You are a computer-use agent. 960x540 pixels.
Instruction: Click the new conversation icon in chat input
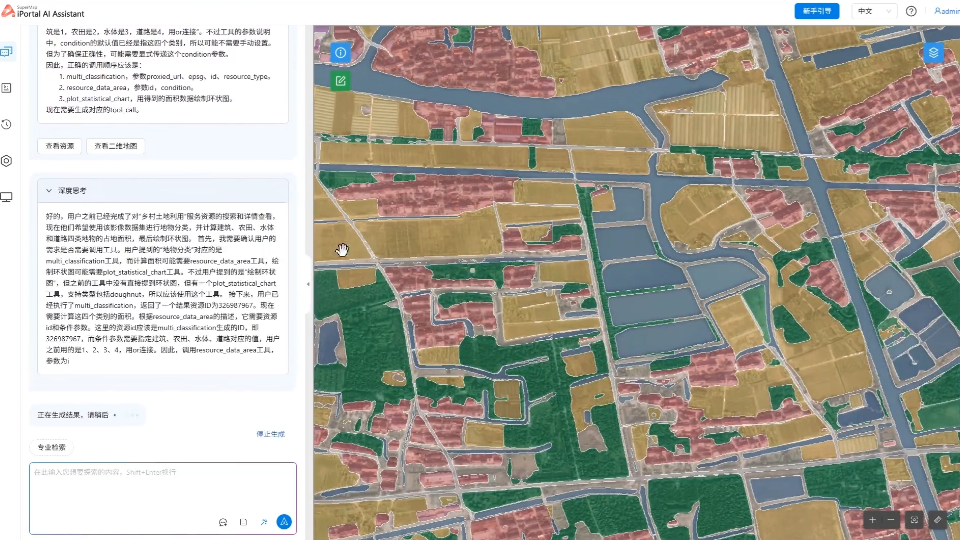pyautogui.click(x=223, y=522)
